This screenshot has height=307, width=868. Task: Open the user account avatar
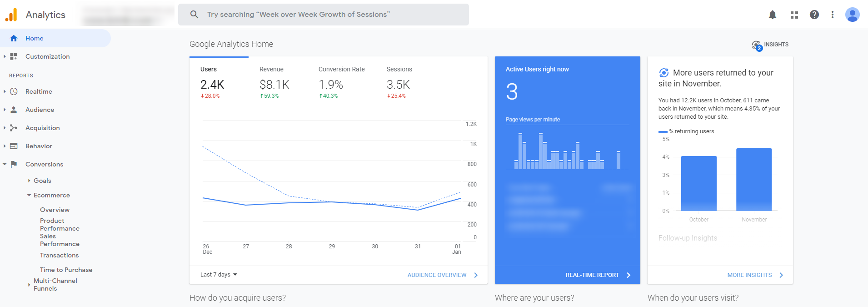pos(853,15)
